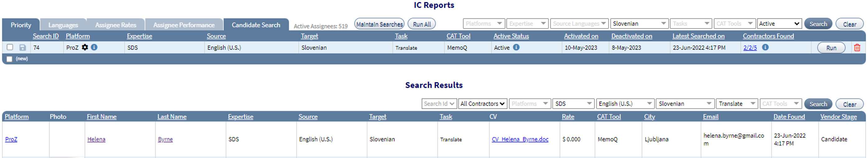Click info icon beside contractors found count
The width and height of the screenshot is (868, 158).
(765, 47)
